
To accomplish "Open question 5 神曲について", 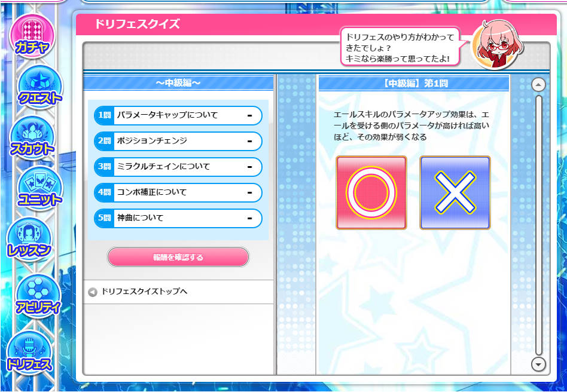I will coord(178,218).
